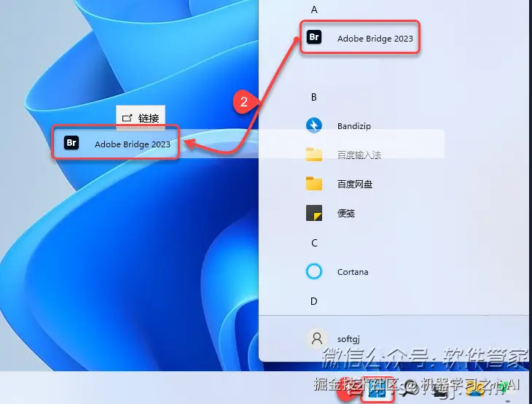Click the letter C section header

tap(314, 243)
